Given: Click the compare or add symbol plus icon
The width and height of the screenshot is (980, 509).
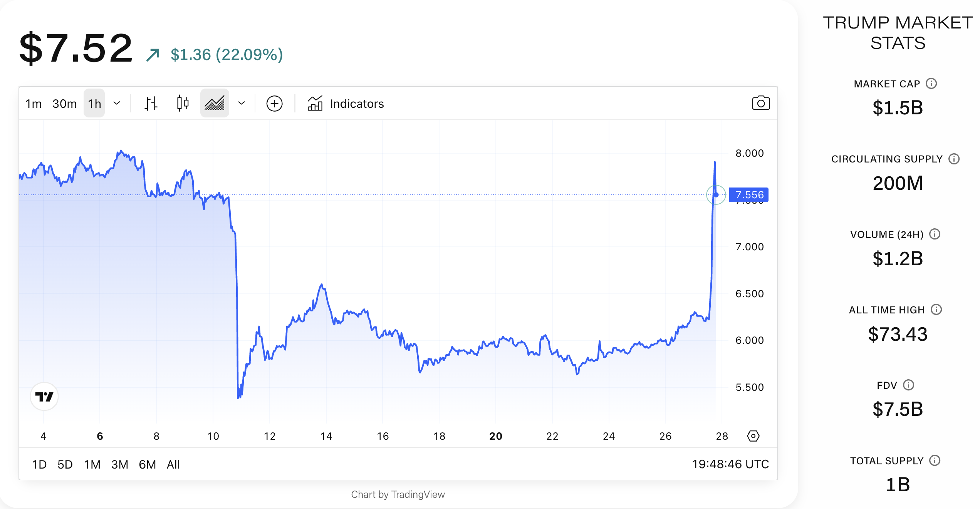Looking at the screenshot, I should (274, 104).
